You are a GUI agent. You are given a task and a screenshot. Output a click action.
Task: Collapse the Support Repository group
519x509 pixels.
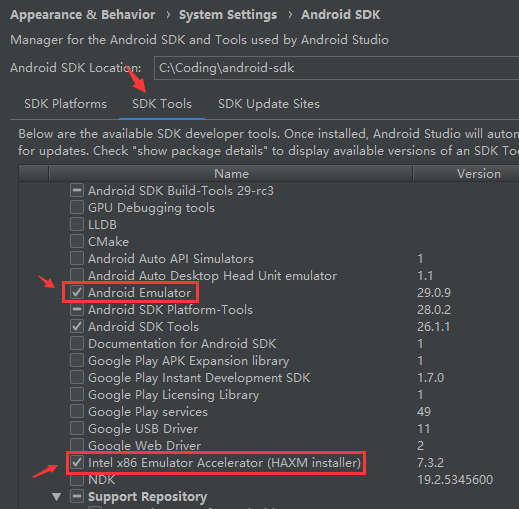pos(57,497)
